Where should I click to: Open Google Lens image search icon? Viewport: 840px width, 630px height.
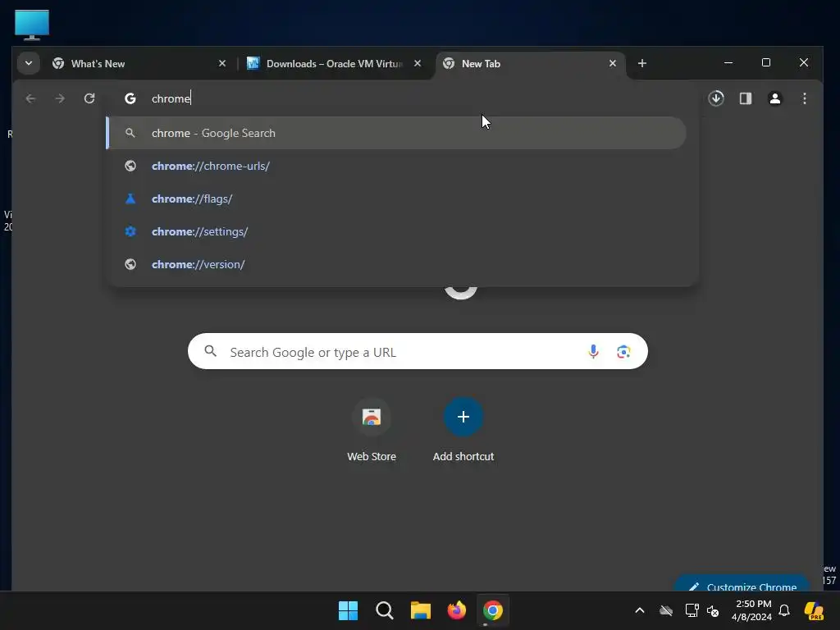coord(623,351)
